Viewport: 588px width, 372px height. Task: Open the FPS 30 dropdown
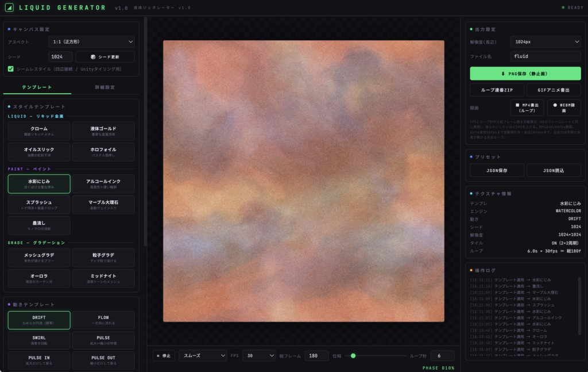pyautogui.click(x=259, y=355)
